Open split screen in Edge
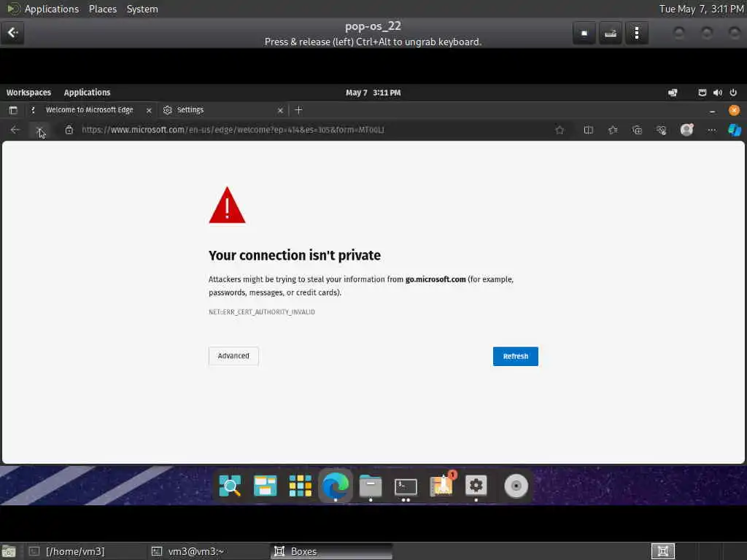This screenshot has width=747, height=560. [589, 130]
